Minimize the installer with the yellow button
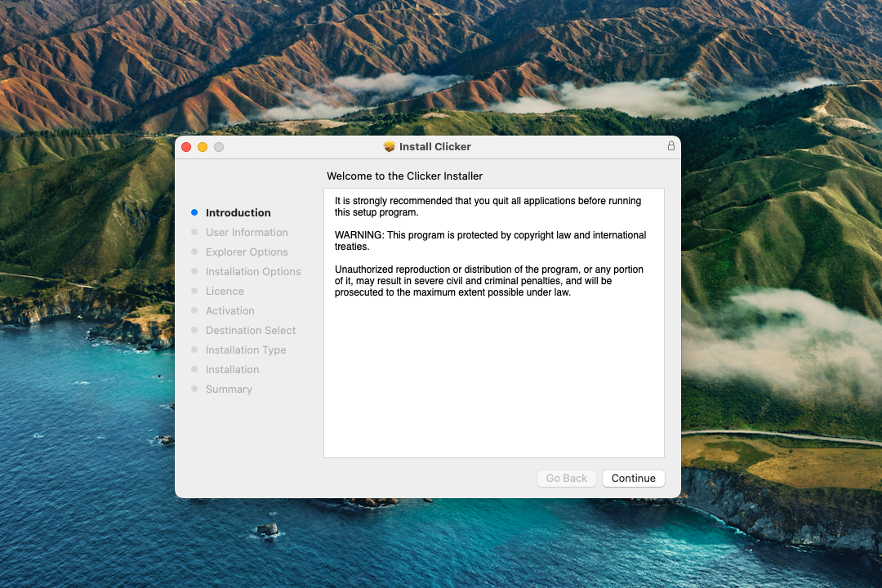 (203, 147)
